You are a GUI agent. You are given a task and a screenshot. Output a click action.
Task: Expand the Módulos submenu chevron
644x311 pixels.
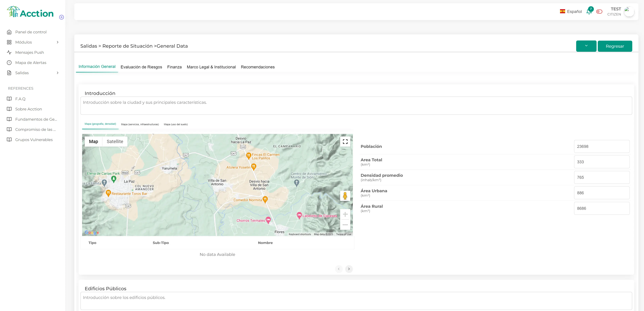[x=57, y=42]
